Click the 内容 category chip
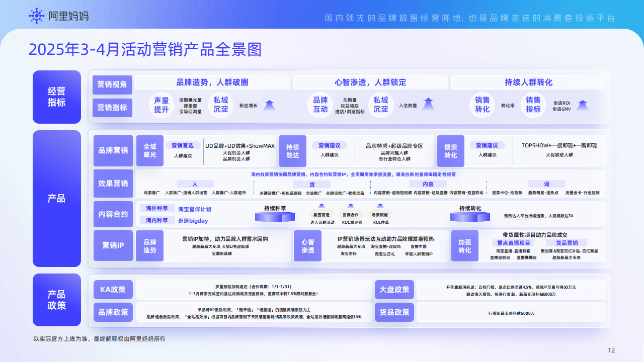 tap(428, 184)
